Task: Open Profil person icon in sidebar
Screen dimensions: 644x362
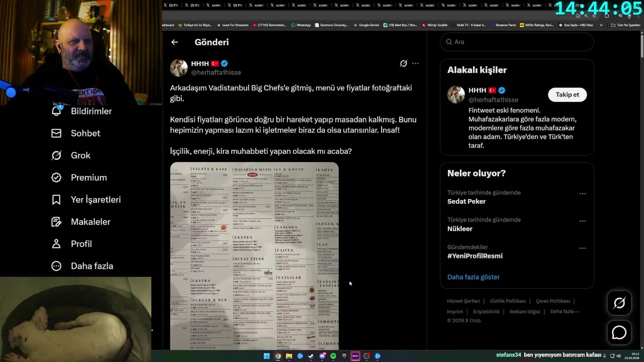Action: pyautogui.click(x=56, y=244)
